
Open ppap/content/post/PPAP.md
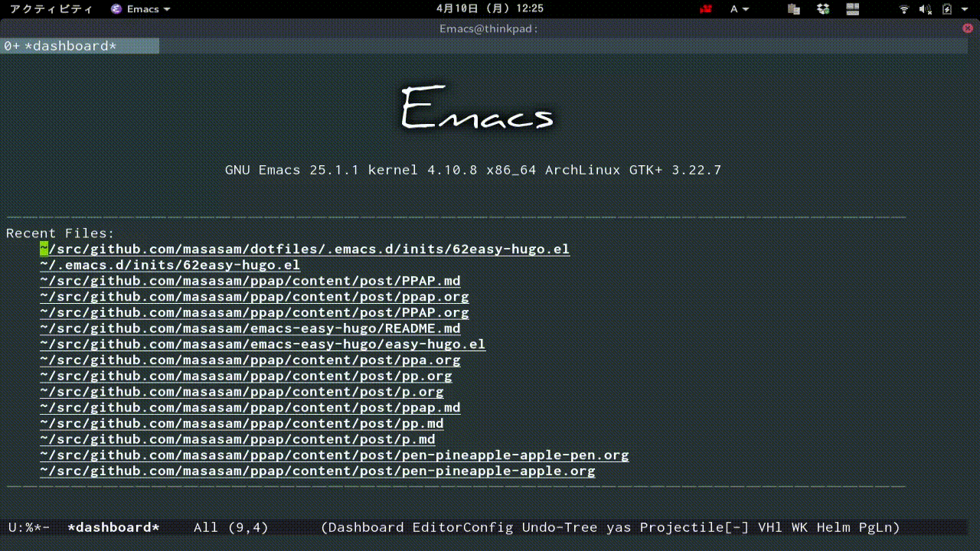point(250,281)
